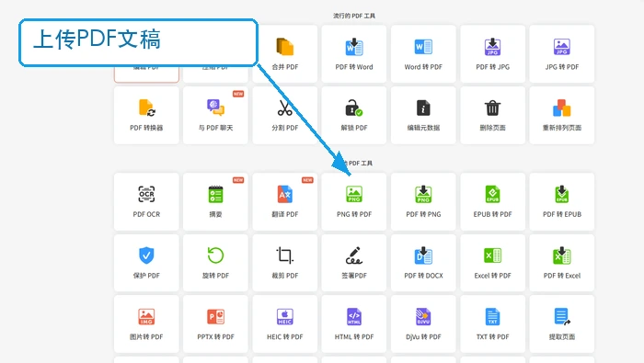Screen dimensions: 644x363
Task: Choose the PDF 转 JPG tool
Action: point(492,53)
